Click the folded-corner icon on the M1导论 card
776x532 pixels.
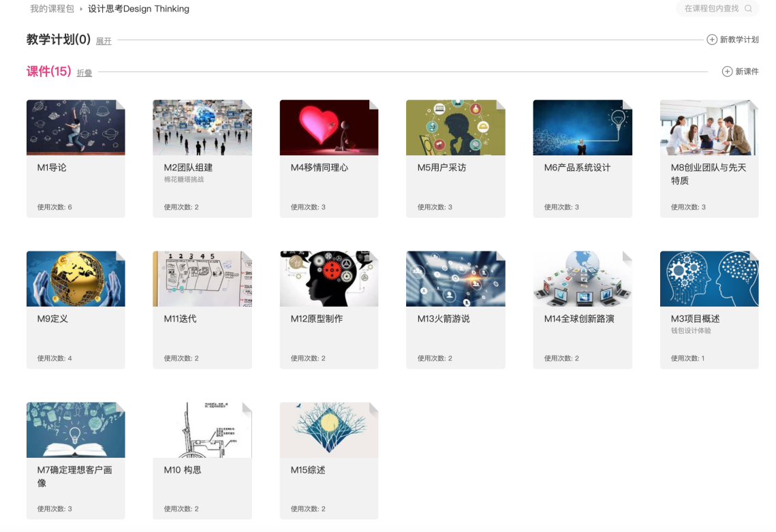pos(119,105)
